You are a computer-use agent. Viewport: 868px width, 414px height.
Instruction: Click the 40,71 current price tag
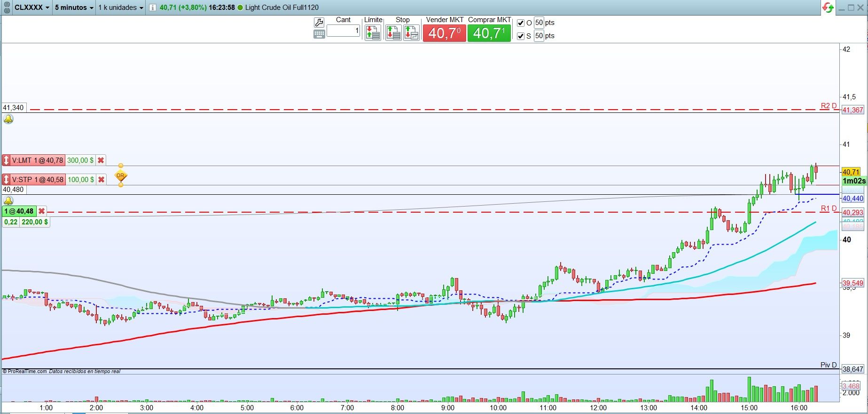coord(851,172)
